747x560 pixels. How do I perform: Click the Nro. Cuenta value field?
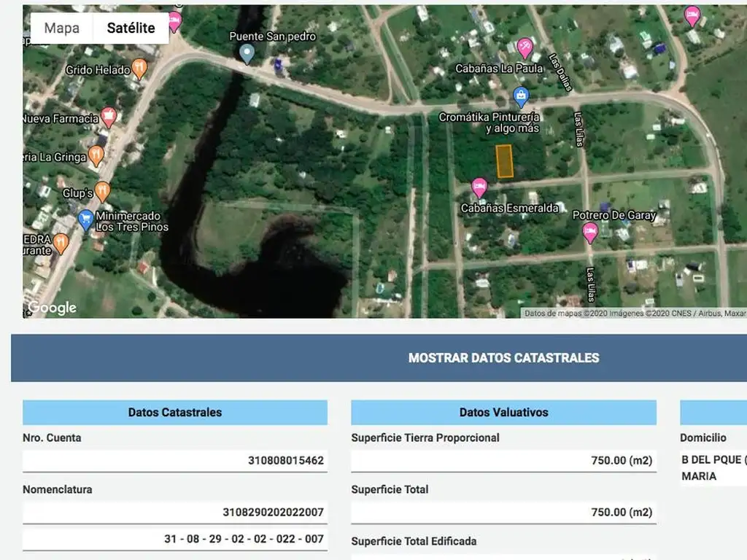(174, 461)
